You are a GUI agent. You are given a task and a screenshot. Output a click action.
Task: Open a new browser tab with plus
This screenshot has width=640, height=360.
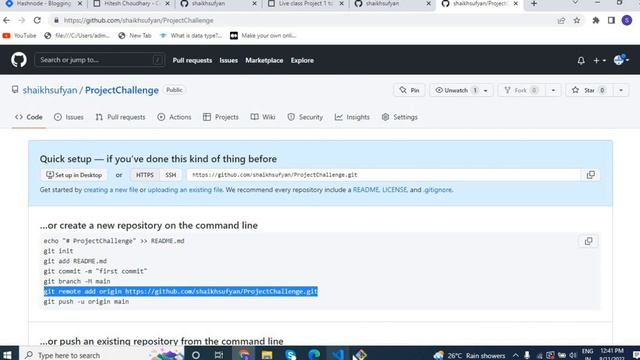[534, 4]
